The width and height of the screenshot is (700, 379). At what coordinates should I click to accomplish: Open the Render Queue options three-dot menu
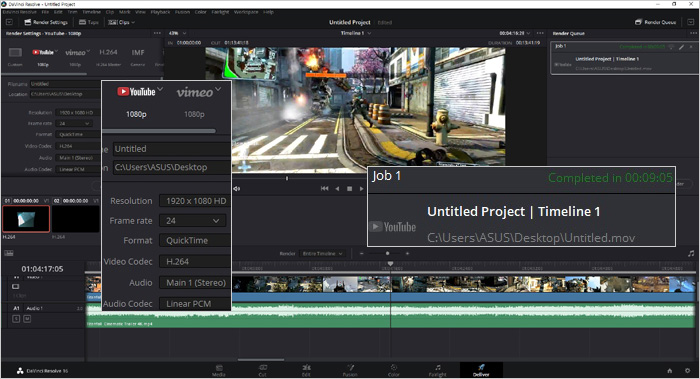tap(693, 33)
